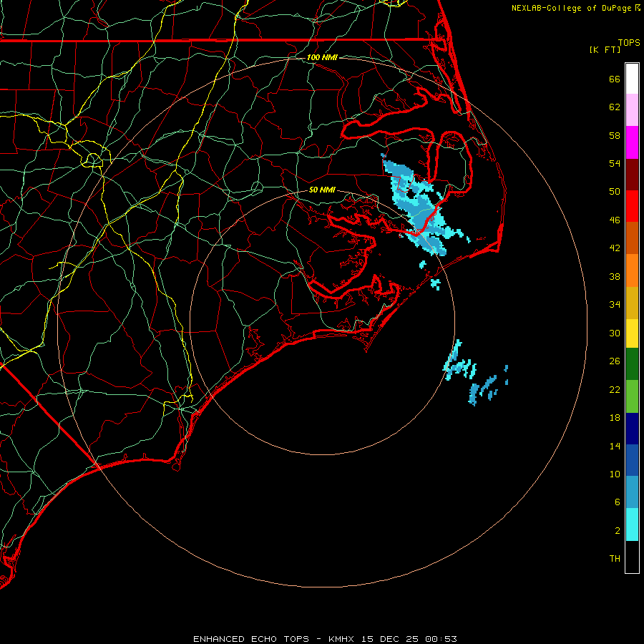The image size is (644, 644).
Task: Click the medium blue 10 legend swatch
Action: pos(632,460)
